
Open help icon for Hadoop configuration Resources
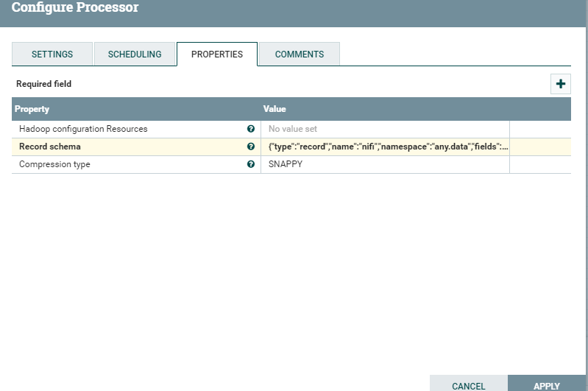[251, 129]
